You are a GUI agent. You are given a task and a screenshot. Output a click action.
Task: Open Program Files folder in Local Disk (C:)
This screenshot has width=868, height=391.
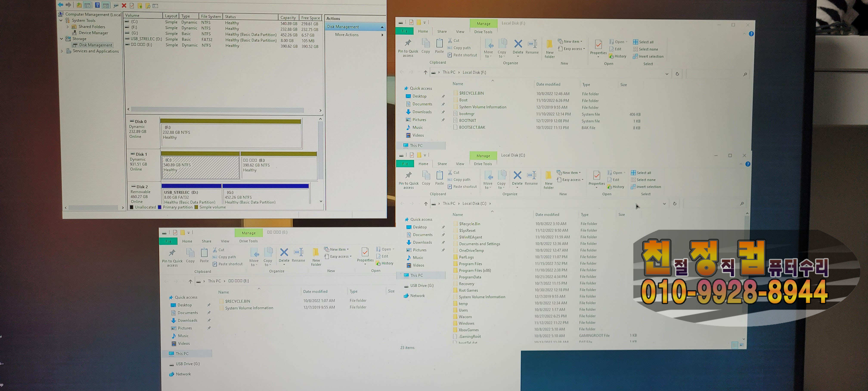coord(470,264)
